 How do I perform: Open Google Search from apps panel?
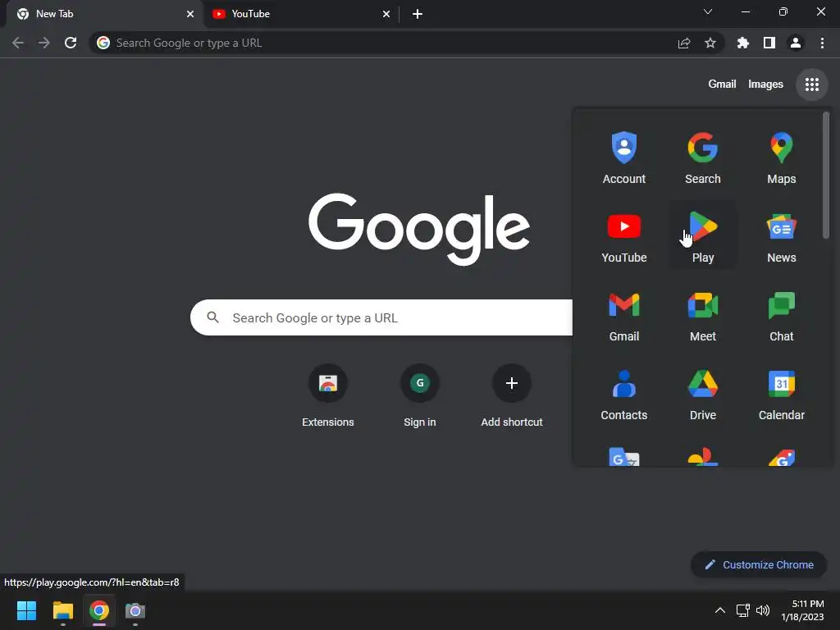(x=702, y=158)
